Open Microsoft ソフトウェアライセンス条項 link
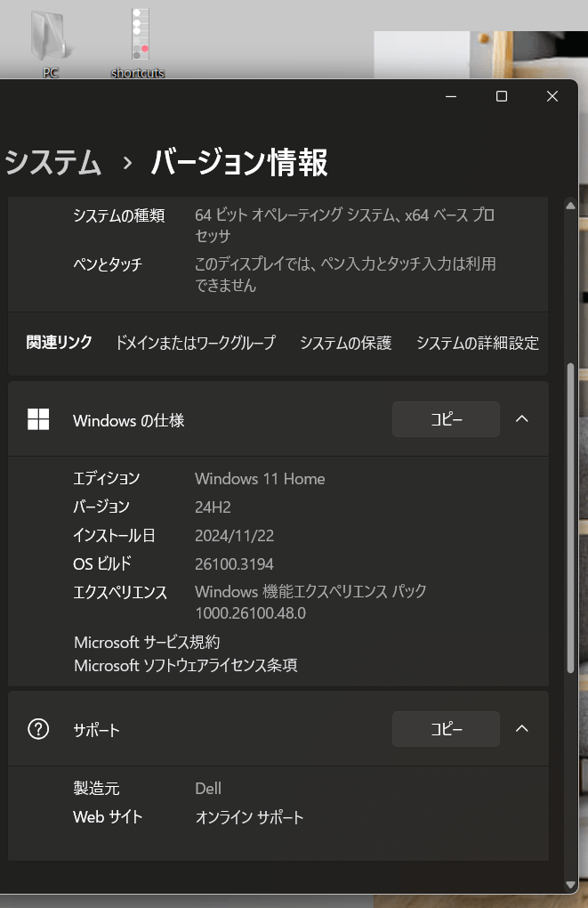The height and width of the screenshot is (908, 588). pos(186,665)
